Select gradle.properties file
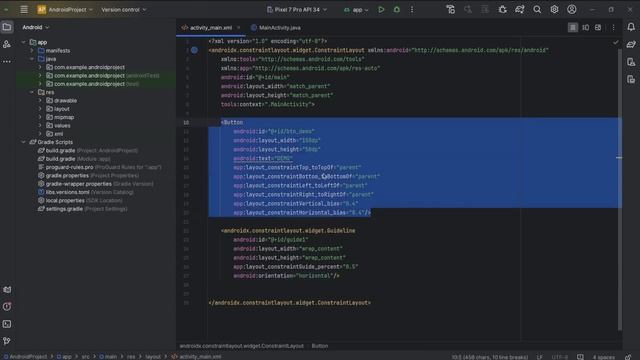This screenshot has height=360, width=640. [88, 176]
